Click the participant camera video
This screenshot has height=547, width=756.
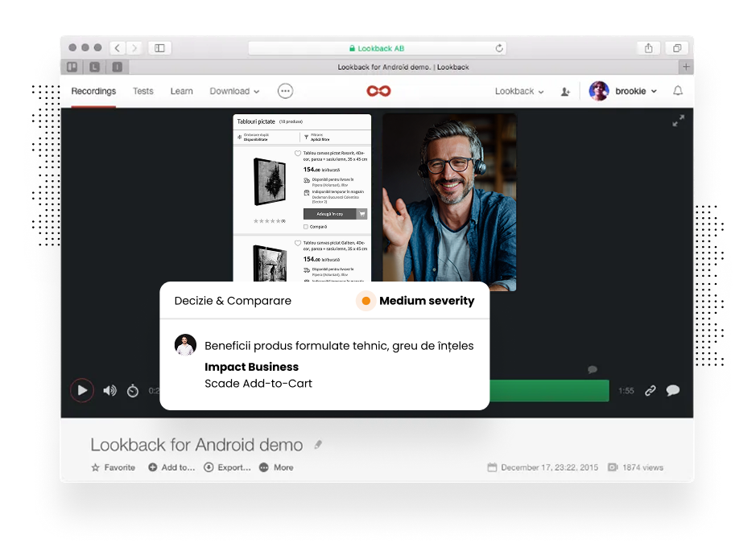(449, 202)
